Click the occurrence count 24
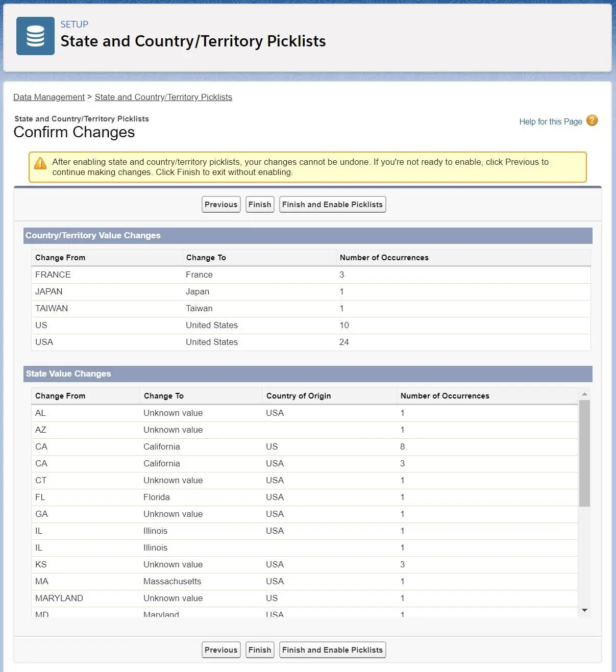 344,342
